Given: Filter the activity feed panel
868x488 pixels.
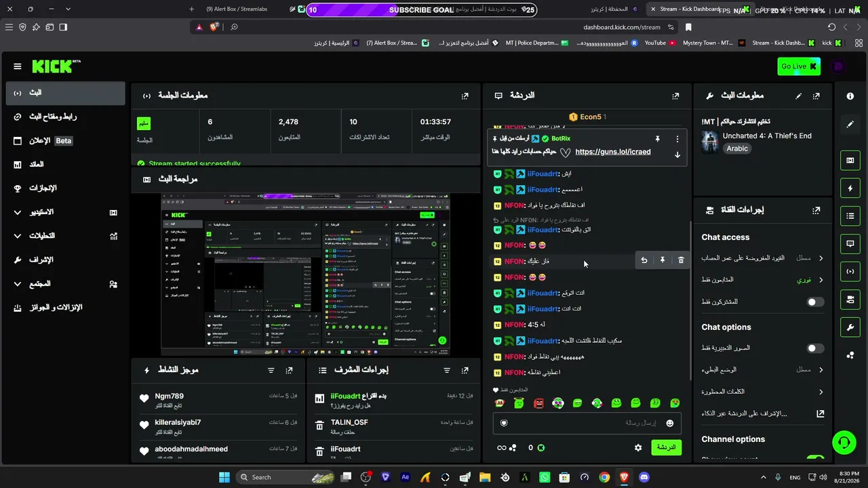Looking at the screenshot, I should pos(271,371).
